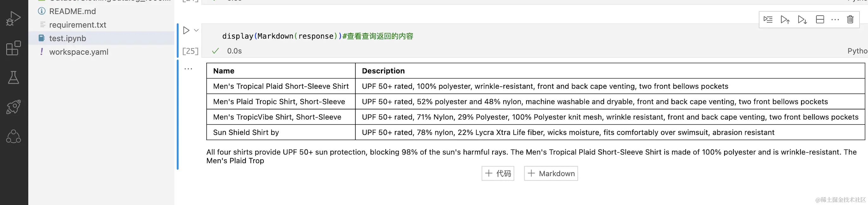Execute cells above the current cell
The height and width of the screenshot is (205, 868).
[785, 20]
